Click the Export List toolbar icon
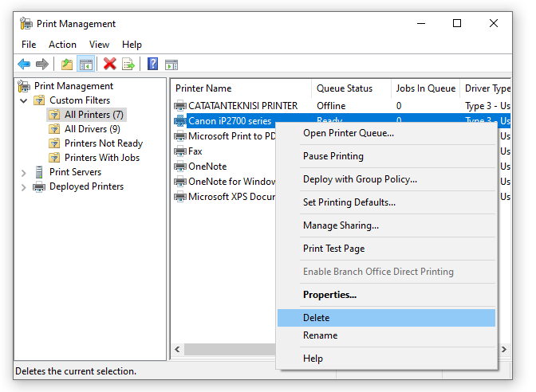This screenshot has width=536, height=392. pyautogui.click(x=128, y=65)
